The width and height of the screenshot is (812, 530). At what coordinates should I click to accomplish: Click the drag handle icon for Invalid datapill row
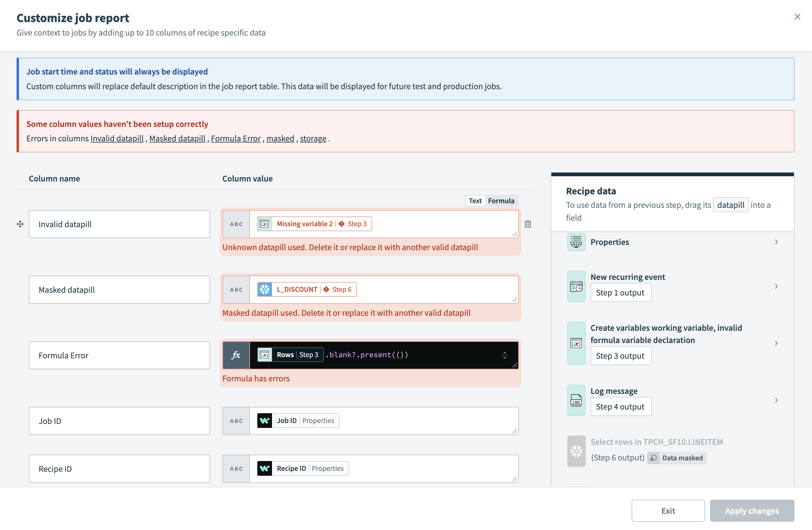(20, 223)
